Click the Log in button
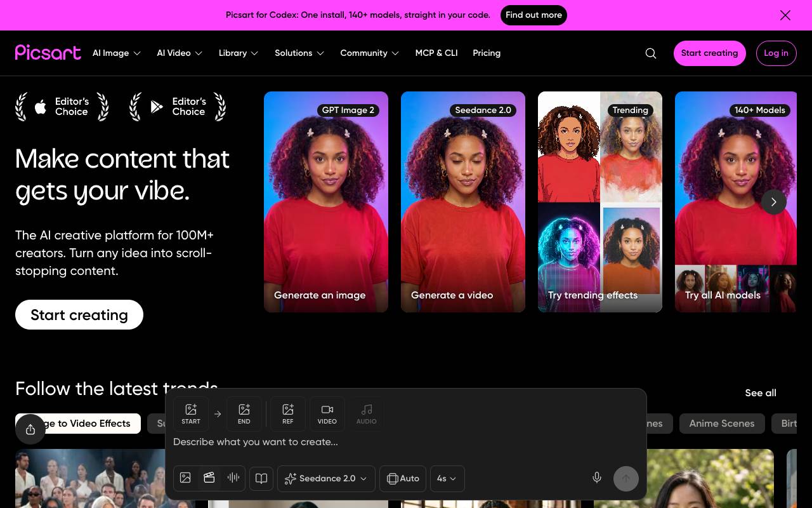 pos(776,53)
